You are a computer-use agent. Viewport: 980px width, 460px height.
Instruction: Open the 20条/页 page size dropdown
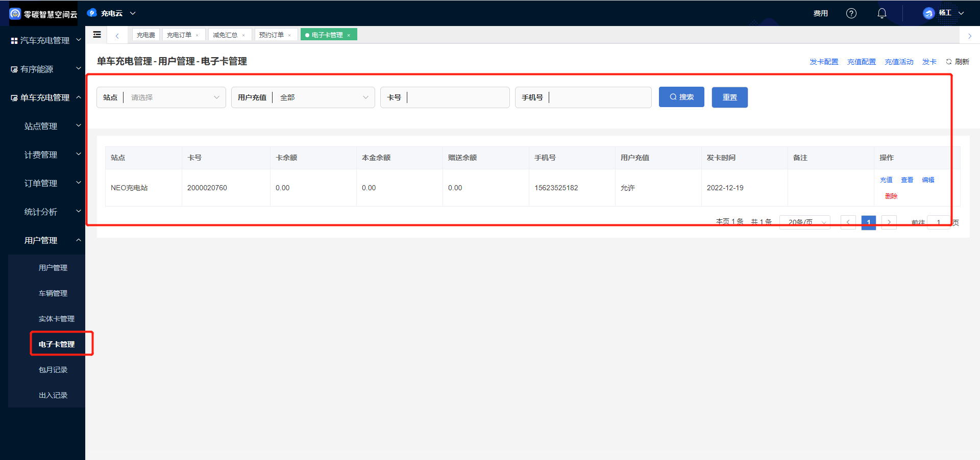(805, 222)
